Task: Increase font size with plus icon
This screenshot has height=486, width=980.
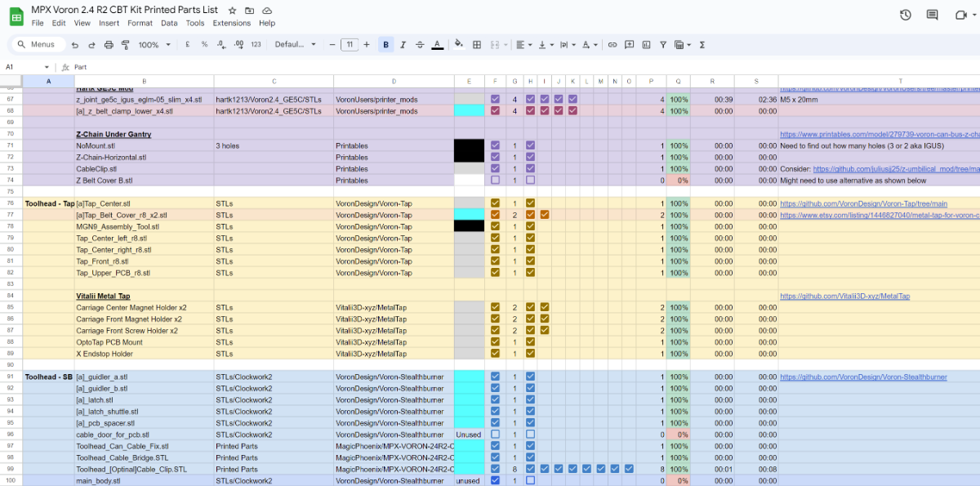Action: click(x=367, y=45)
